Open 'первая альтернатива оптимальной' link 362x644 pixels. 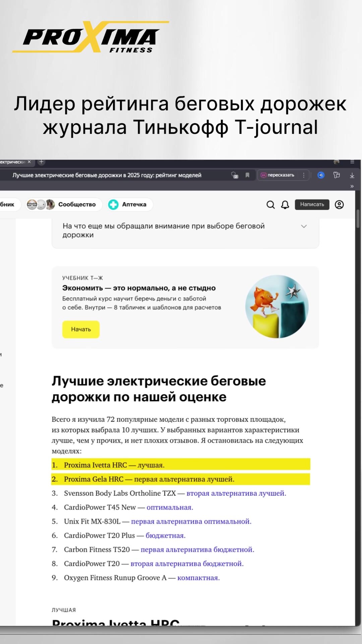[x=191, y=521]
